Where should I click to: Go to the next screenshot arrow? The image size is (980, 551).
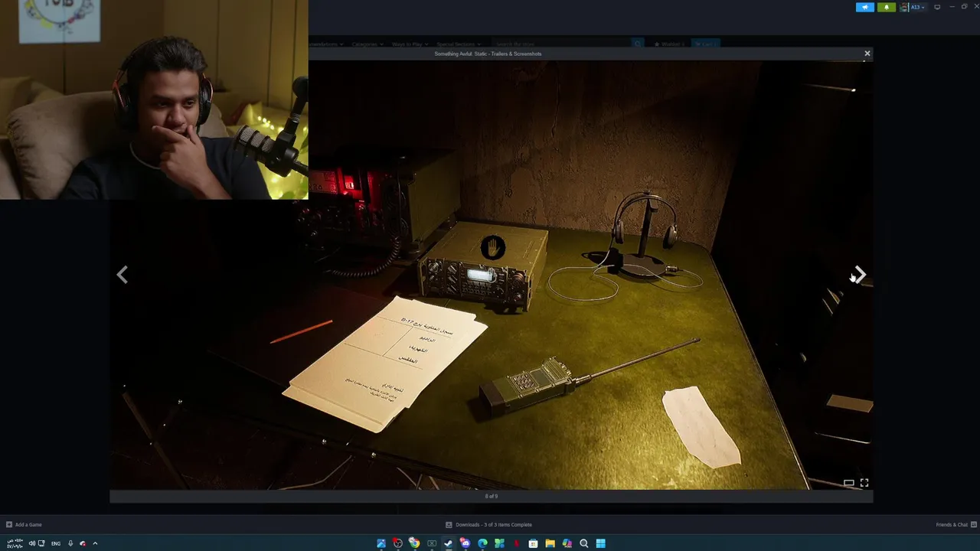click(x=860, y=274)
